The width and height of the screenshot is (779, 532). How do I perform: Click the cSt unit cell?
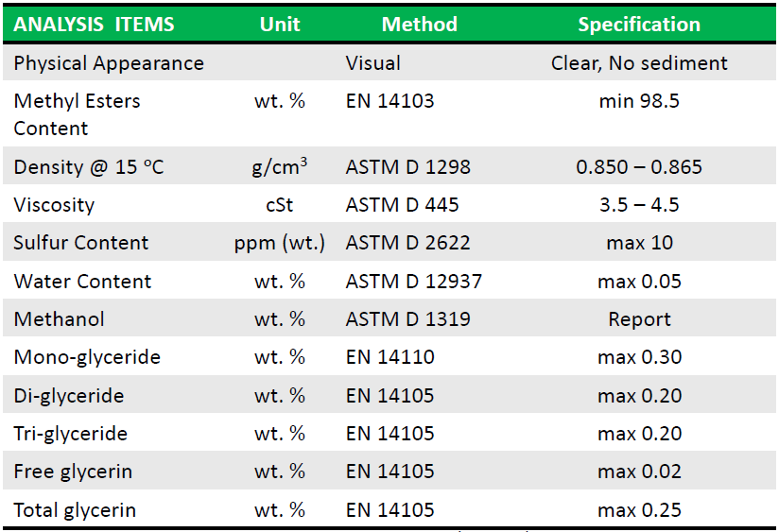click(280, 205)
